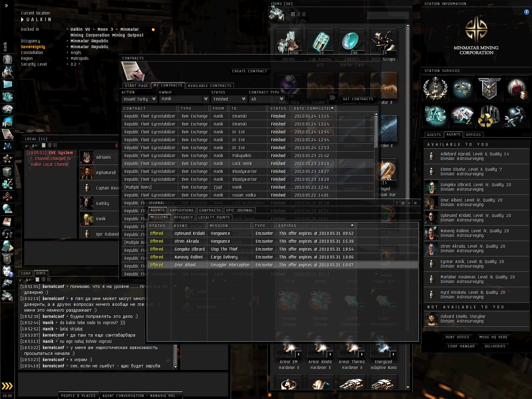Click the Corp Hangar button
The image size is (532, 399).
click(x=461, y=346)
